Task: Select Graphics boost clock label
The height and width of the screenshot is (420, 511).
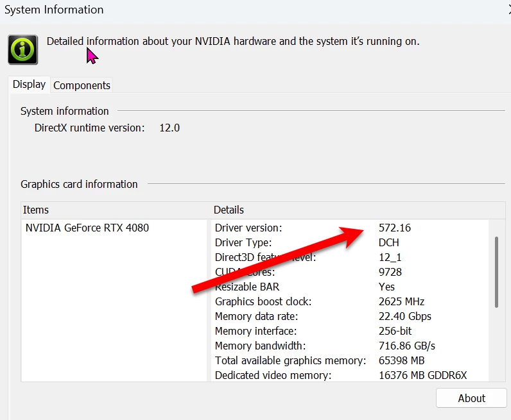Action: [263, 301]
